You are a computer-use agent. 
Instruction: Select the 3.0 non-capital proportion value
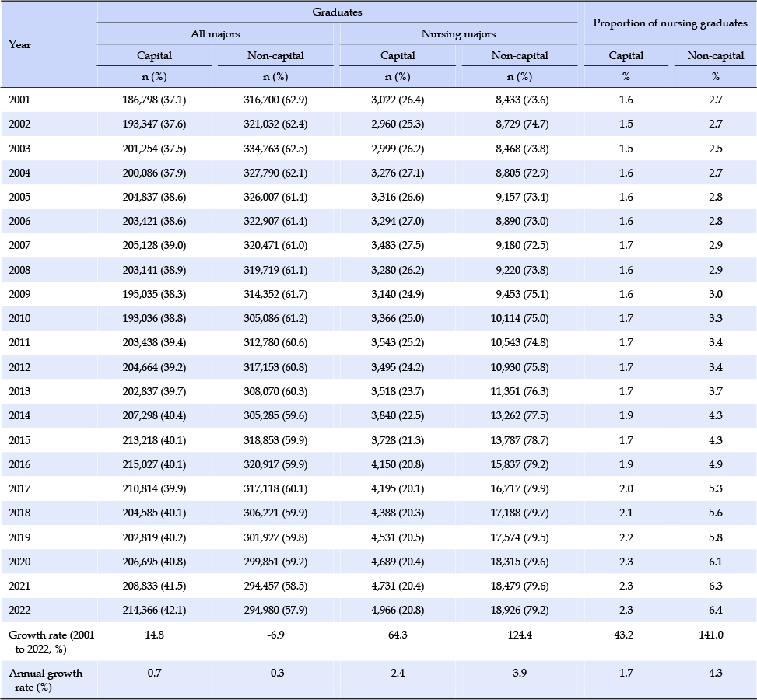pyautogui.click(x=716, y=294)
